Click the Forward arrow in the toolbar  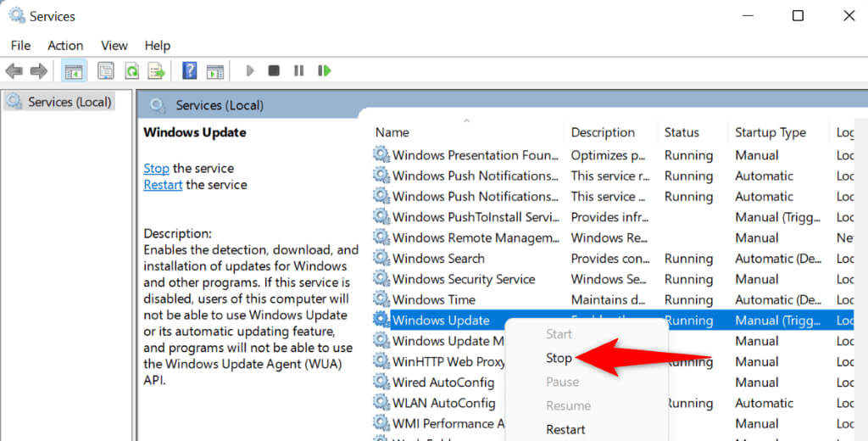tap(38, 70)
